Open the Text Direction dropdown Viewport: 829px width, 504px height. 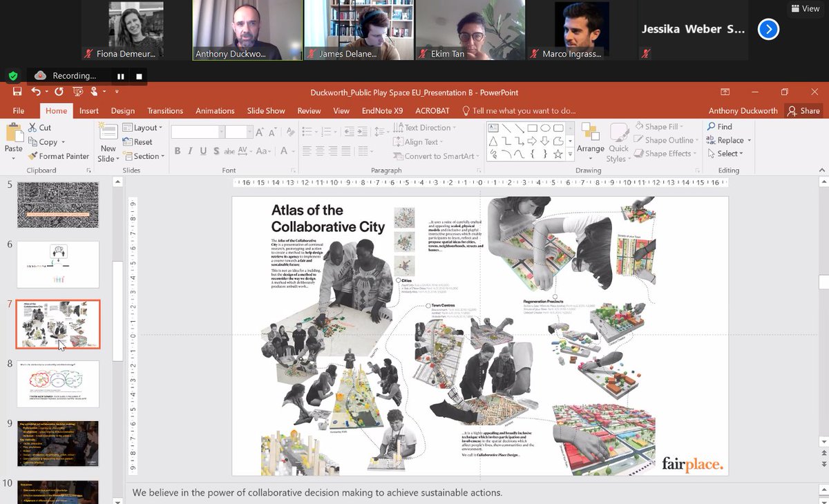pos(426,128)
